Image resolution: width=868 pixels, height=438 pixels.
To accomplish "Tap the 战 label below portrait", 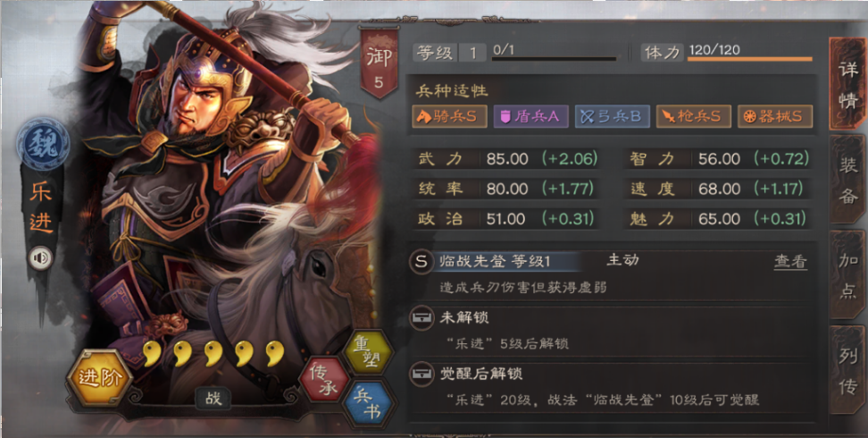I will pyautogui.click(x=213, y=398).
